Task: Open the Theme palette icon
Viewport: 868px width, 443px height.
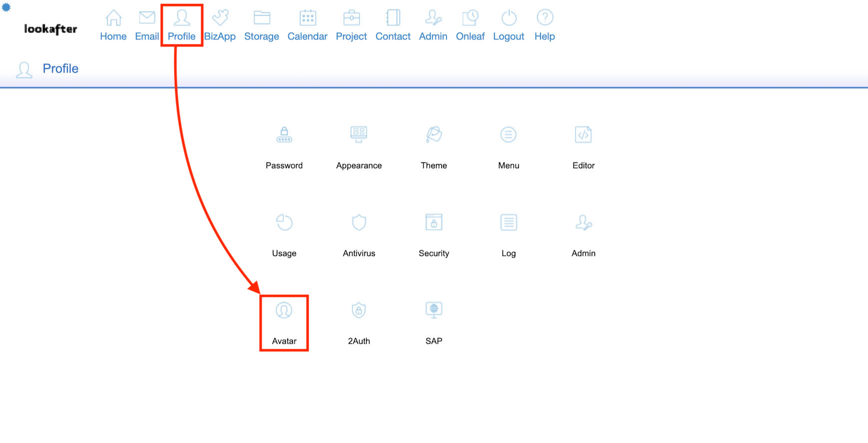Action: point(434,135)
